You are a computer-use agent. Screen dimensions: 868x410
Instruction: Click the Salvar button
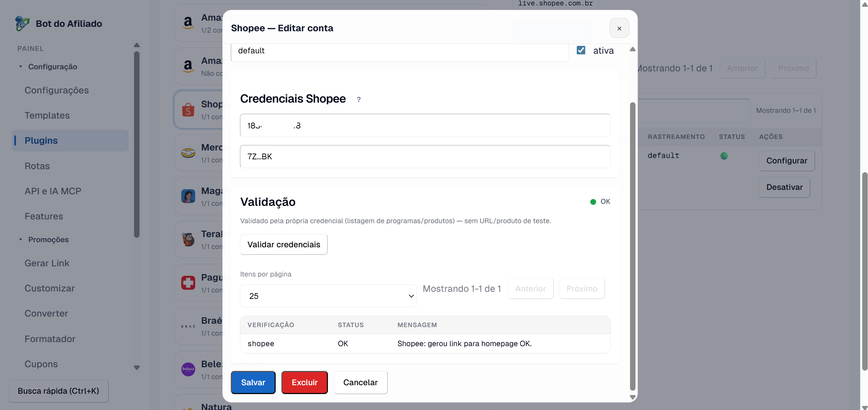[x=253, y=382]
